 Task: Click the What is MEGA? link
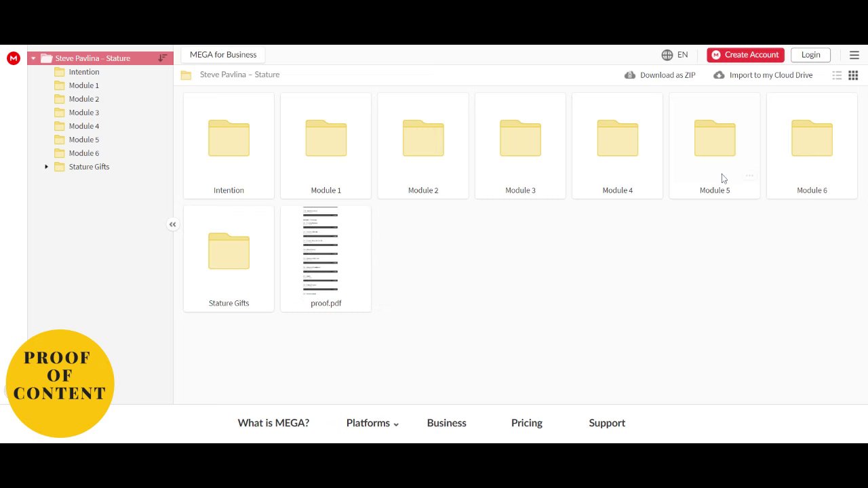[x=273, y=423]
